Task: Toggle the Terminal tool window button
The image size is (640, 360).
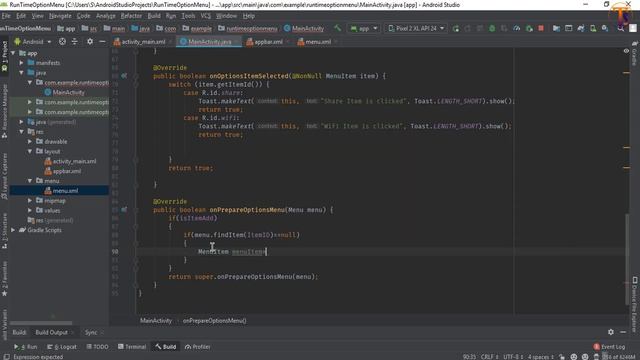Action: point(132,347)
